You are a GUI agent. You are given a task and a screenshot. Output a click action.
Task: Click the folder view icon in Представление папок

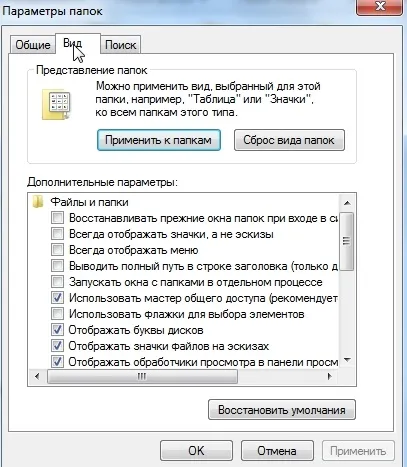[x=56, y=104]
